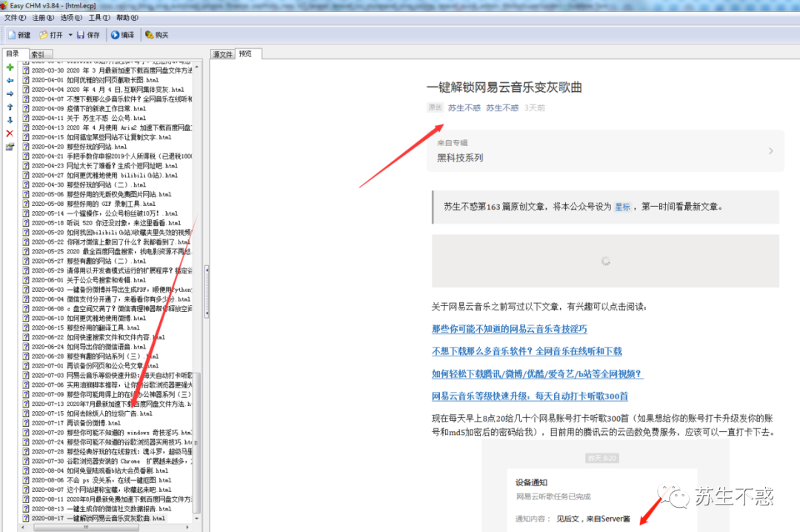Click the red X delete-item icon
The height and width of the screenshot is (532, 800).
click(x=10, y=134)
